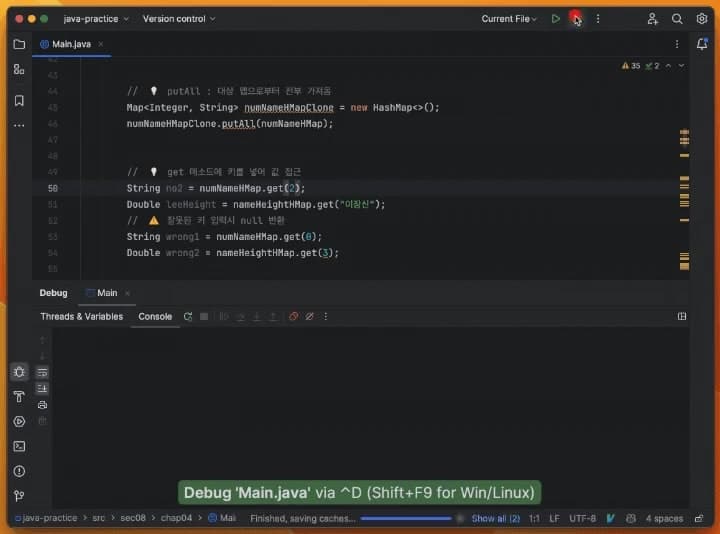Viewport: 720px width, 534px height.
Task: Click src breadcrumb in navigation bar
Action: pyautogui.click(x=98, y=518)
